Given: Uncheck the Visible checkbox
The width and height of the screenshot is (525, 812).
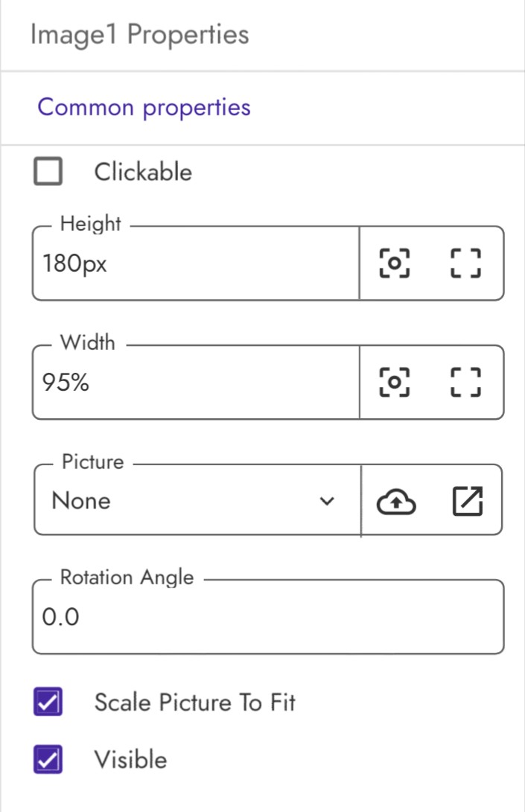Looking at the screenshot, I should [x=48, y=760].
